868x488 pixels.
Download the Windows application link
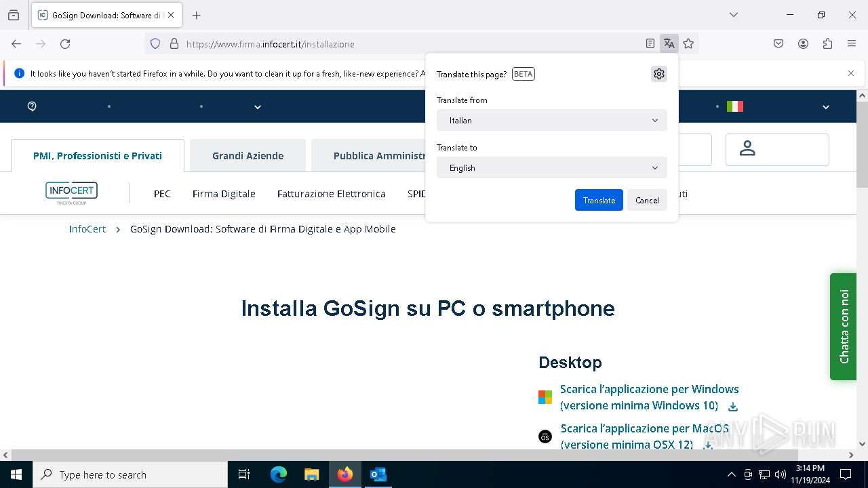(x=649, y=397)
